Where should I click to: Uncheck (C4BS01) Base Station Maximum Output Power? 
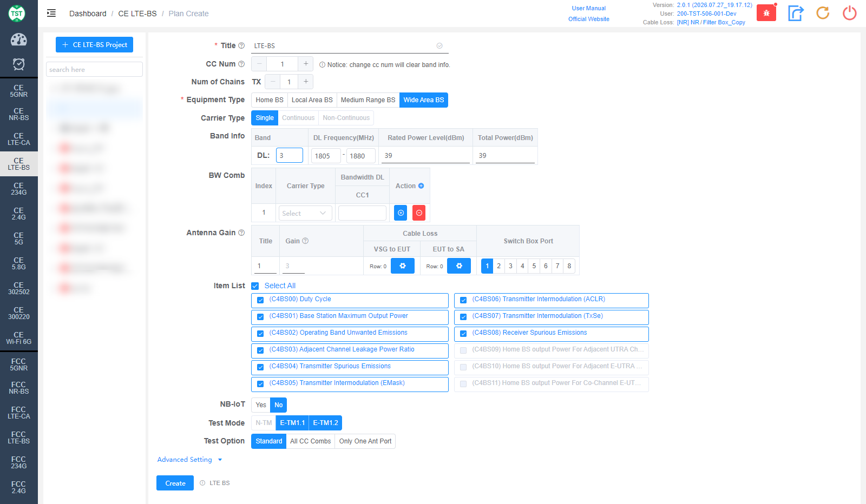[260, 316]
